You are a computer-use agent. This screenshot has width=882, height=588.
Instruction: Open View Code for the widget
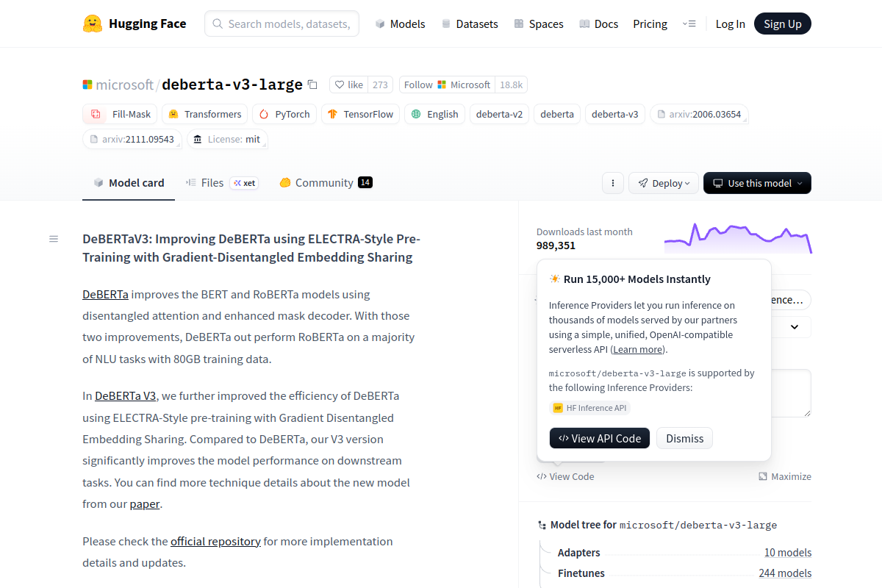(x=565, y=476)
